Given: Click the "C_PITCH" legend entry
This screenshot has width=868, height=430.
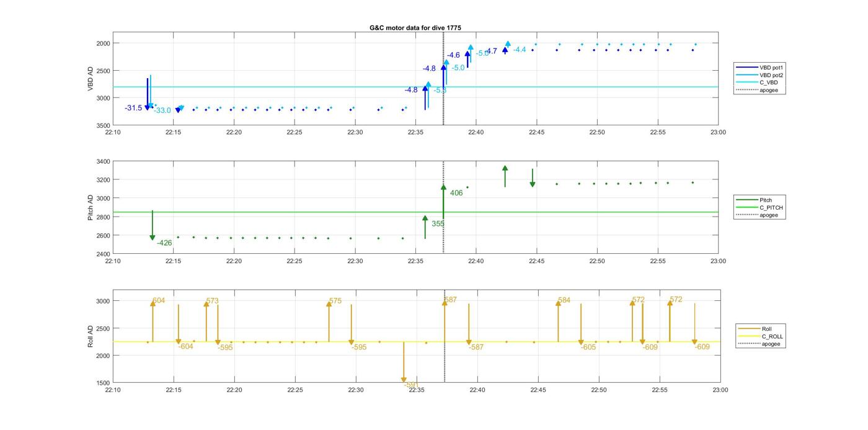Looking at the screenshot, I should coord(759,208).
